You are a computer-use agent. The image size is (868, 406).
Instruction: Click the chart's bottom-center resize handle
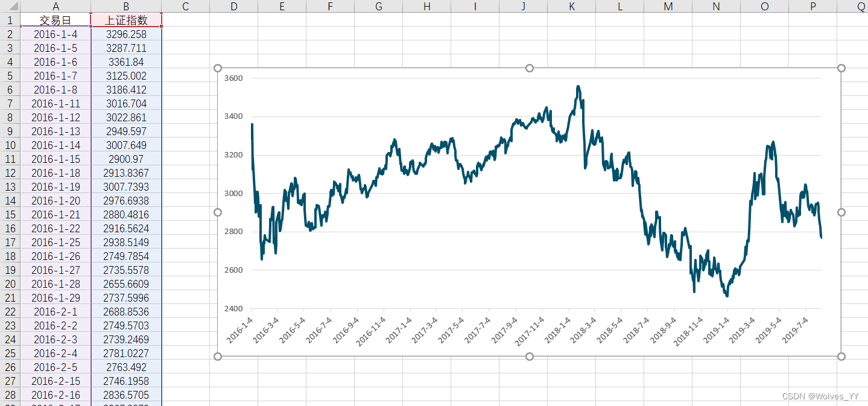point(530,357)
